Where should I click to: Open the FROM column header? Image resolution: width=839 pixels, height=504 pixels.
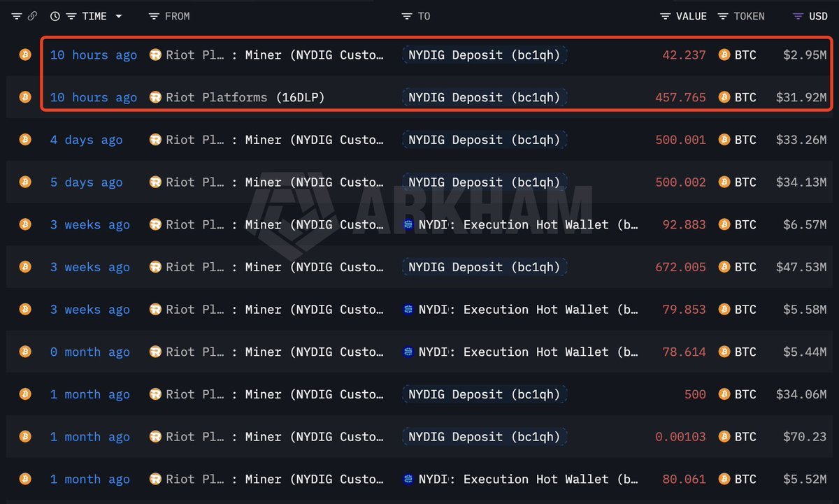point(177,16)
